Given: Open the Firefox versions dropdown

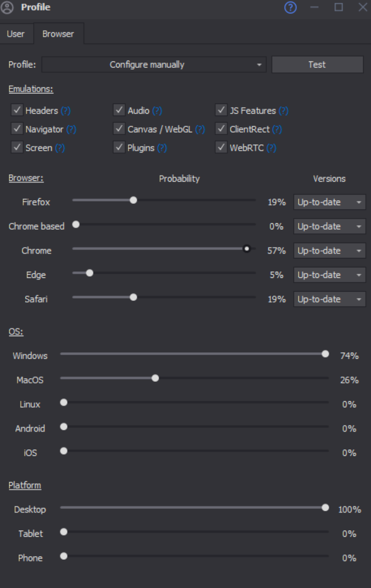Looking at the screenshot, I should click(329, 202).
